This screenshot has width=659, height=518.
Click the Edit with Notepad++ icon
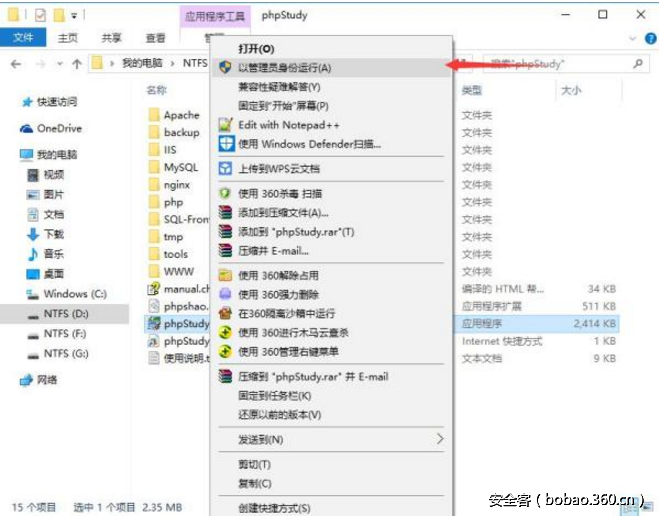[226, 125]
